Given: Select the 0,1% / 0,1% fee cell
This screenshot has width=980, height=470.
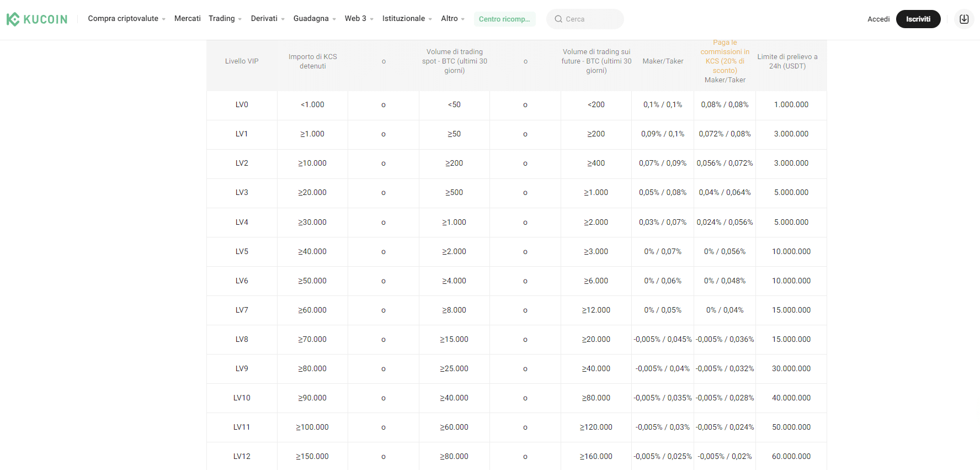Looking at the screenshot, I should pyautogui.click(x=663, y=105).
